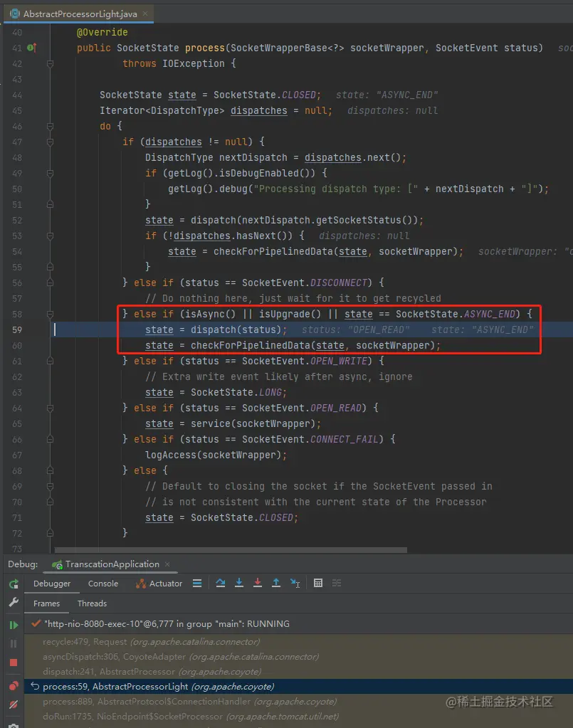Click the horizontal scrollbar of the editor

[x=231, y=549]
